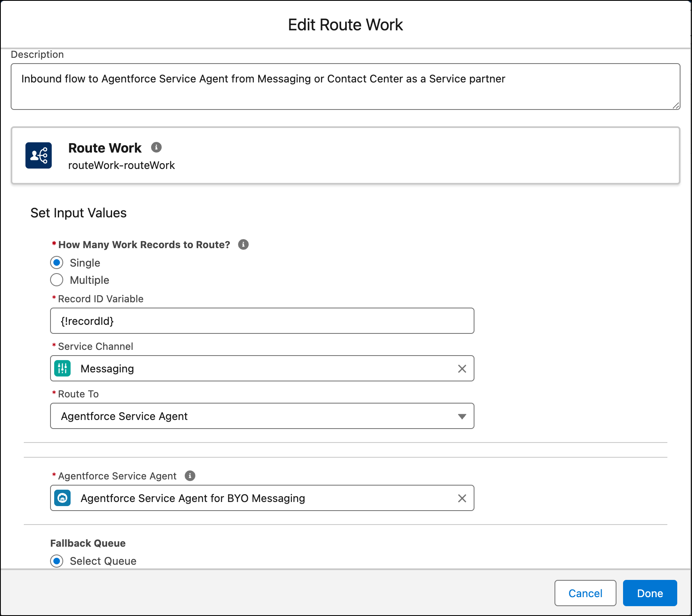Click the 'Fallback Queue' label
This screenshot has width=692, height=616.
pyautogui.click(x=88, y=543)
